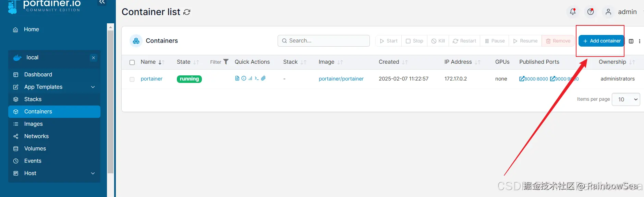Sort containers by Stack

(294, 62)
